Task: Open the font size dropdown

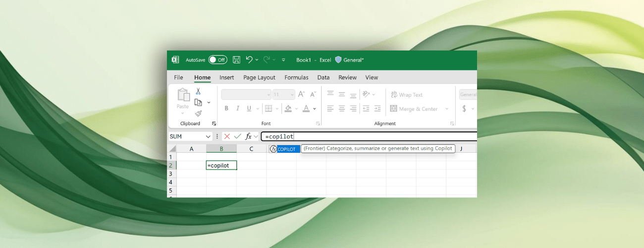Action: (291, 94)
